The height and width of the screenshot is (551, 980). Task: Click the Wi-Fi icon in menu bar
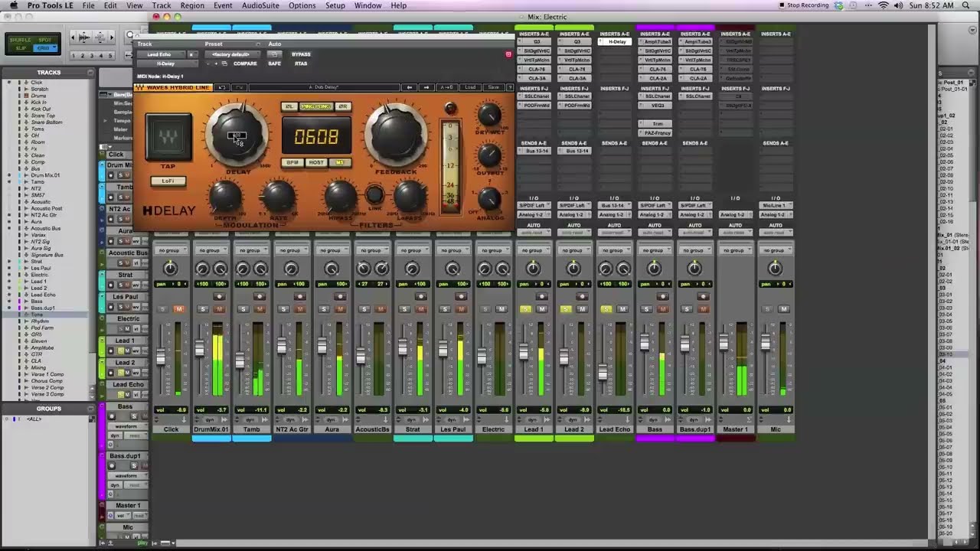pyautogui.click(x=884, y=5)
